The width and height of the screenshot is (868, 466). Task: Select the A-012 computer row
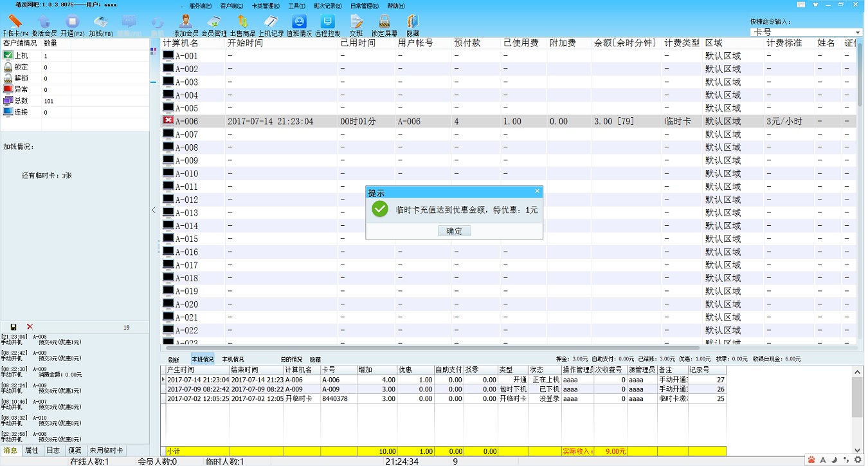[x=508, y=200]
